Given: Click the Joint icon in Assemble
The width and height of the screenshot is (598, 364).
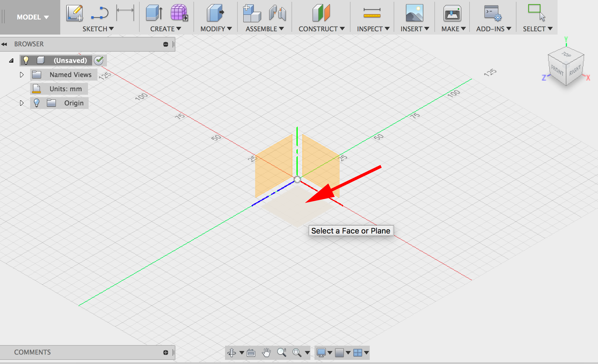Looking at the screenshot, I should click(277, 13).
